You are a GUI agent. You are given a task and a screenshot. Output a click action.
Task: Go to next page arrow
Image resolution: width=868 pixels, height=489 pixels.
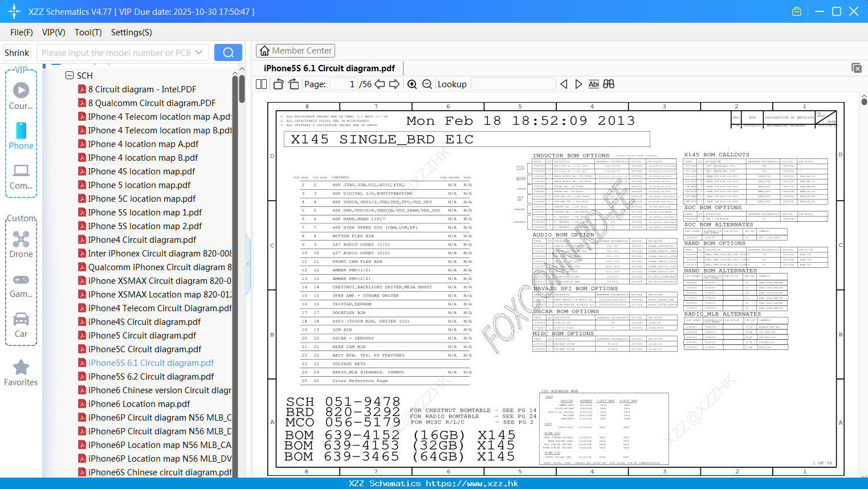(x=394, y=84)
